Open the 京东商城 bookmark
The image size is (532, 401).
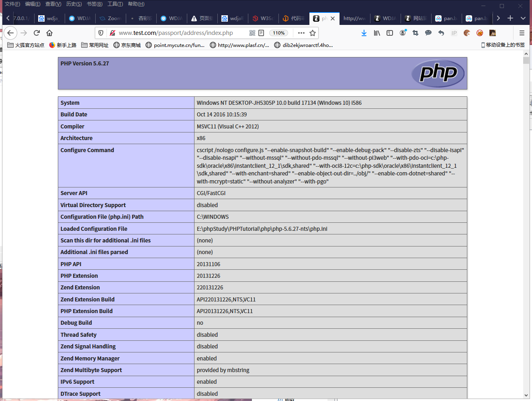[127, 45]
